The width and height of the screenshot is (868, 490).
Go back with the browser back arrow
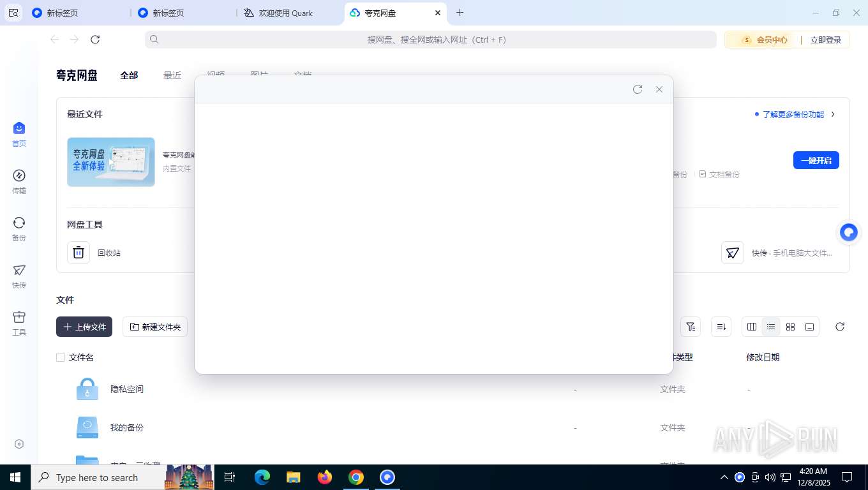(55, 40)
